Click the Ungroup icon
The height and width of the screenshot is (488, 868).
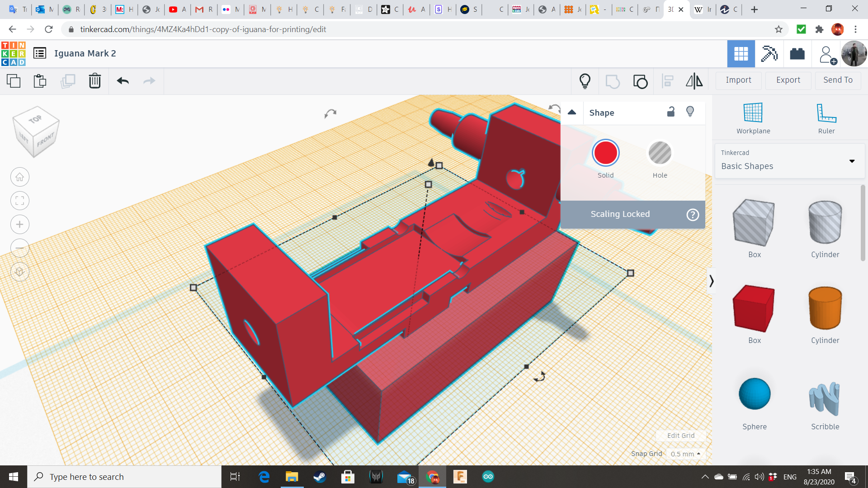[640, 81]
